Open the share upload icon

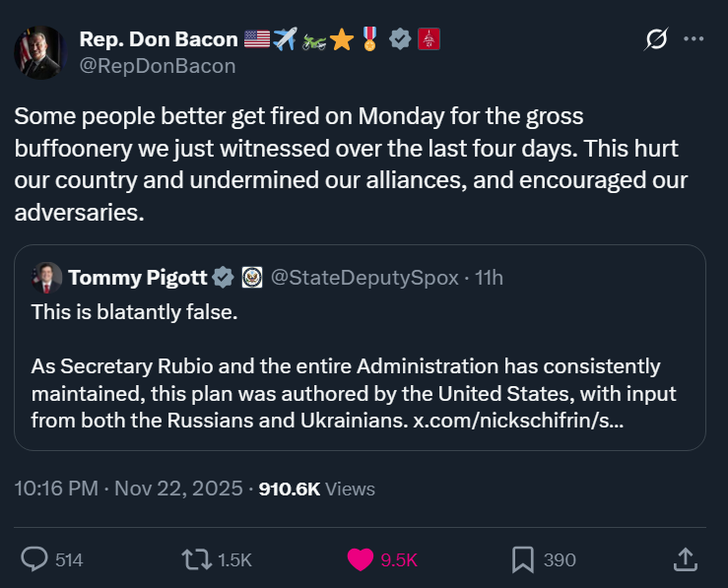(x=684, y=559)
